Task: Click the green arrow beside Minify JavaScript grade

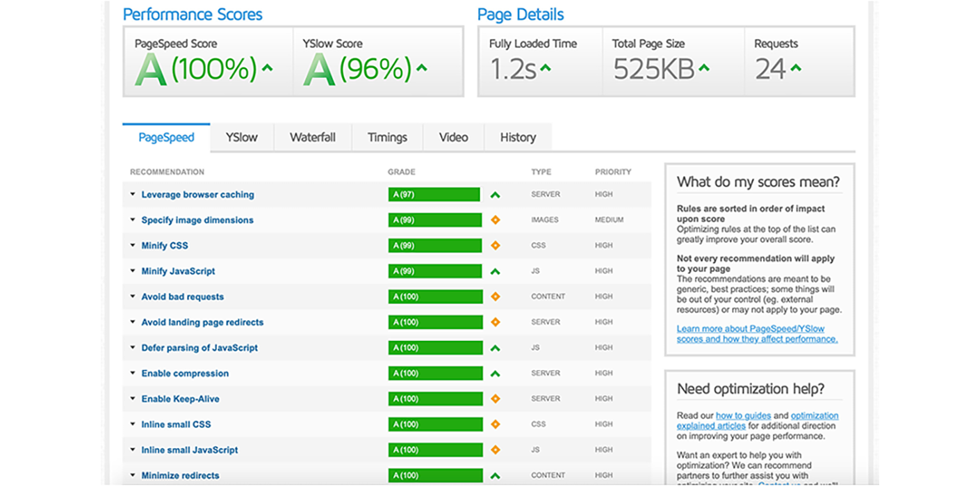Action: (496, 271)
